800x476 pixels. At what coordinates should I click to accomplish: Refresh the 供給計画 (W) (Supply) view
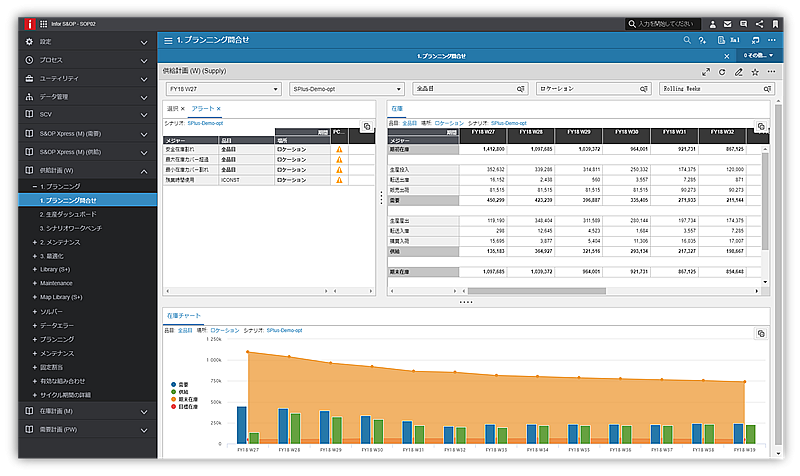pyautogui.click(x=722, y=72)
